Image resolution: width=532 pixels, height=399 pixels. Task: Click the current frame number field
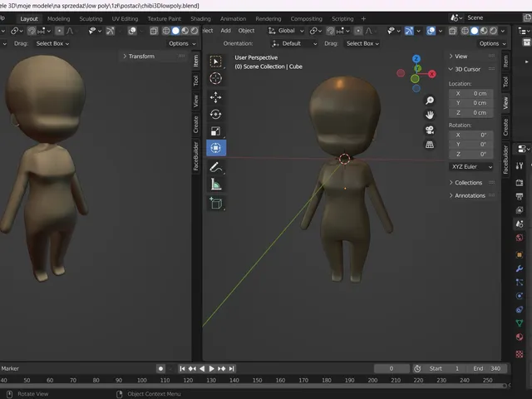pos(392,368)
